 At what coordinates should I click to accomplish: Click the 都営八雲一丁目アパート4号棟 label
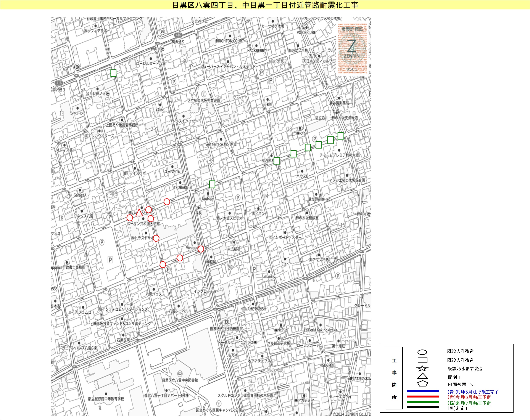[x=166, y=395]
